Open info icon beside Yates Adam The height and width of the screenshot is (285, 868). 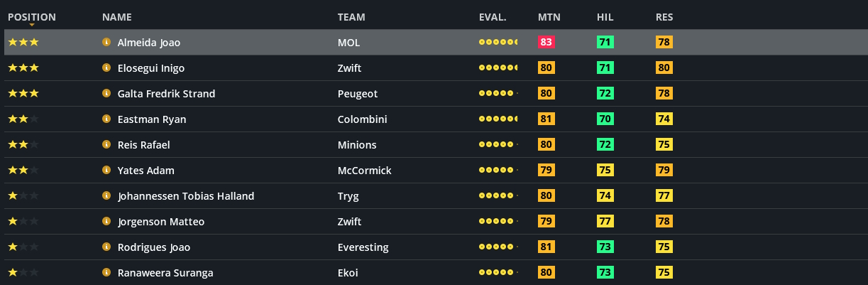pyautogui.click(x=106, y=171)
